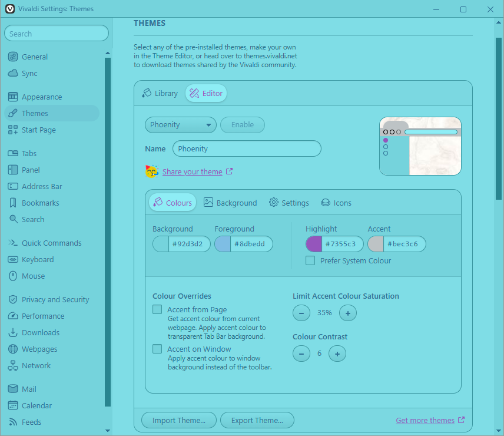Select the Privacy and Security shield icon
Image resolution: width=504 pixels, height=436 pixels.
click(x=13, y=299)
